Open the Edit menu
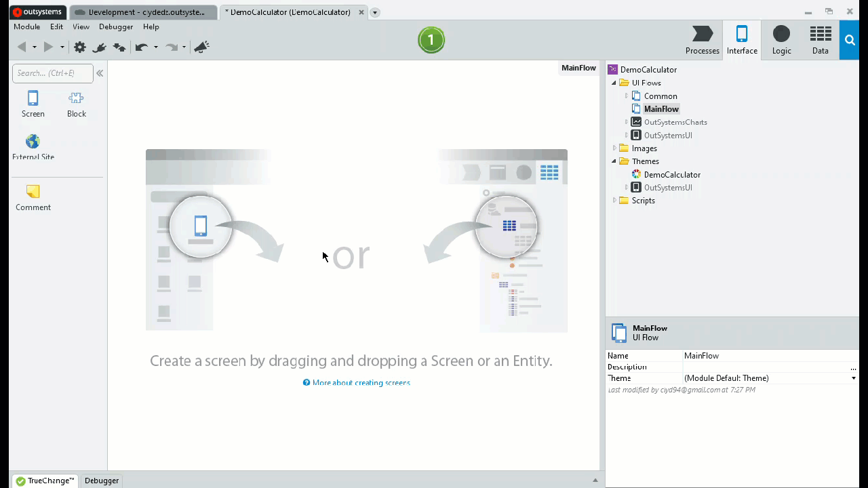This screenshot has width=868, height=488. [56, 26]
